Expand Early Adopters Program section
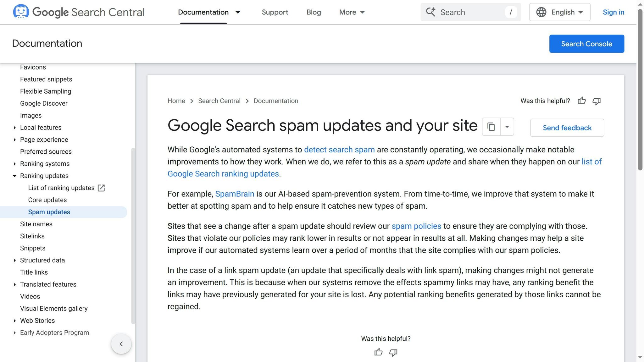Image resolution: width=644 pixels, height=362 pixels. (x=14, y=333)
